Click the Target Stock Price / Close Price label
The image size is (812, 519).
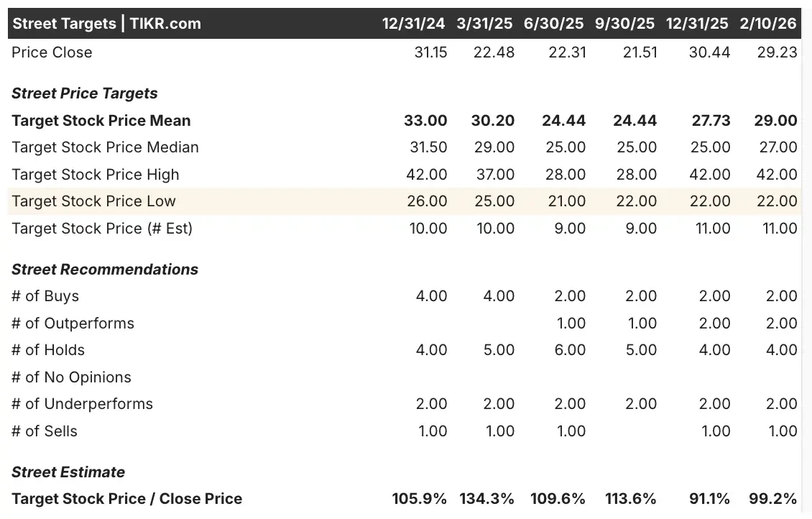(x=126, y=499)
